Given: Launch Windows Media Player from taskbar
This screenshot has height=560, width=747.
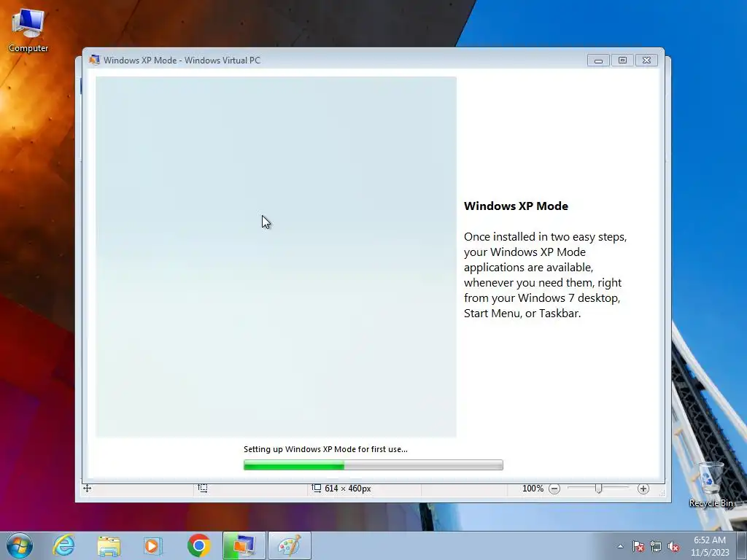Looking at the screenshot, I should (153, 545).
